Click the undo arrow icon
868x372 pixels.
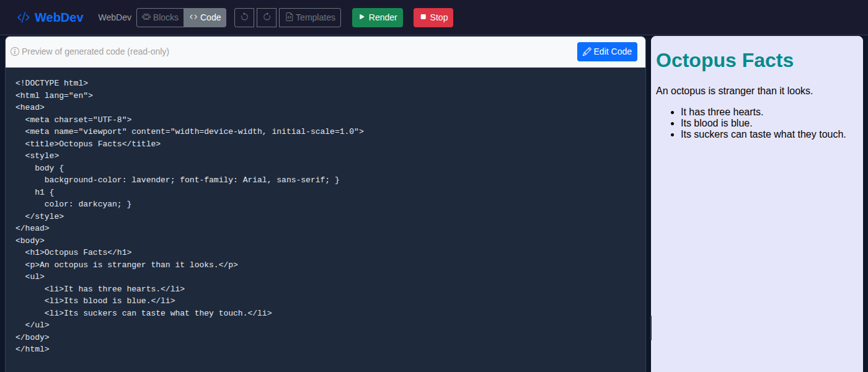[x=244, y=17]
